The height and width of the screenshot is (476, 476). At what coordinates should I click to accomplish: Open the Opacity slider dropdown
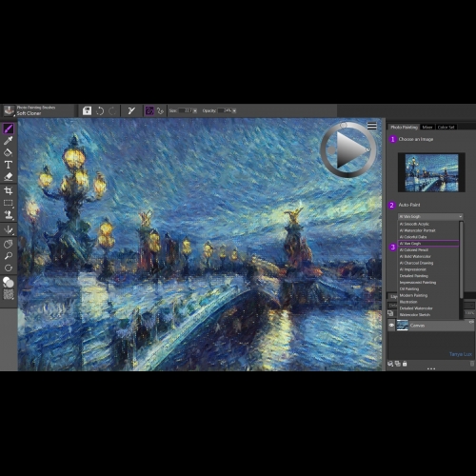pos(234,110)
